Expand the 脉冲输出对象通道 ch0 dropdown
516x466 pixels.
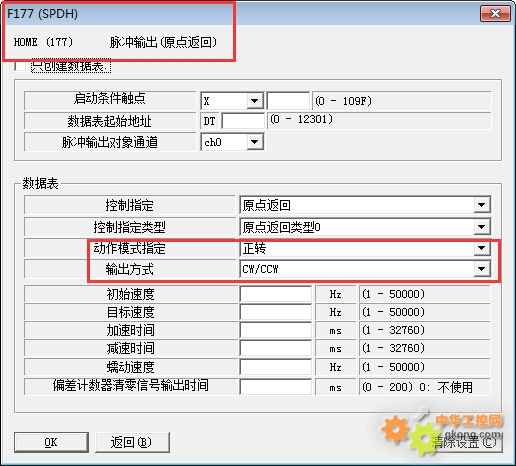[x=255, y=142]
